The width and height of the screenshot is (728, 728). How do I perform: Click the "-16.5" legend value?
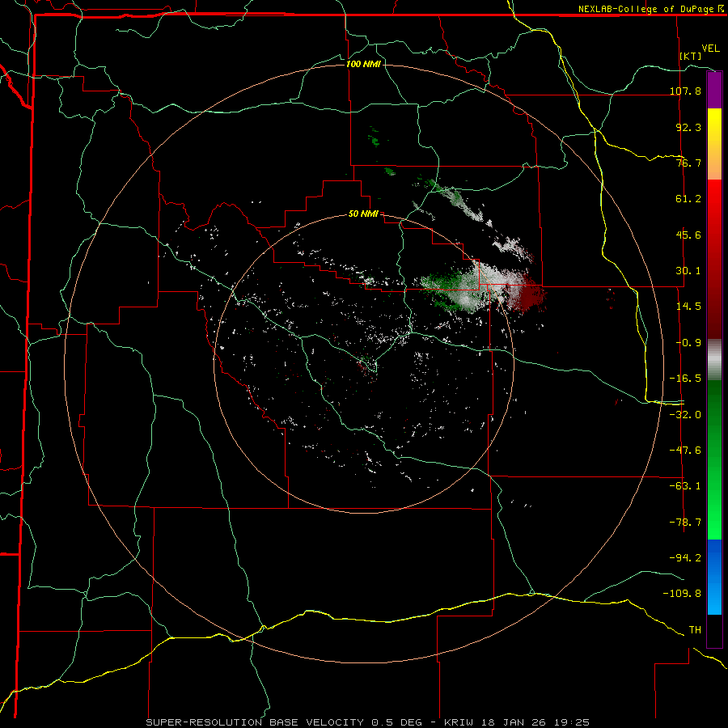click(x=685, y=379)
